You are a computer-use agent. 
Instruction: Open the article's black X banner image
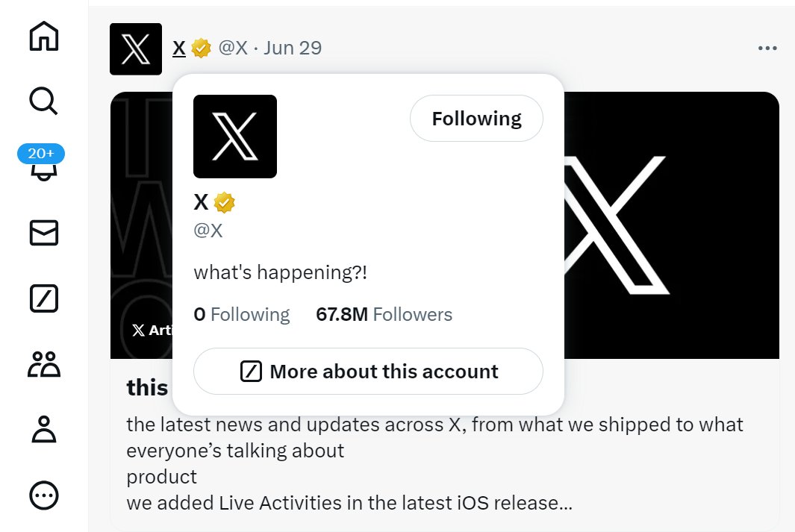point(672,224)
